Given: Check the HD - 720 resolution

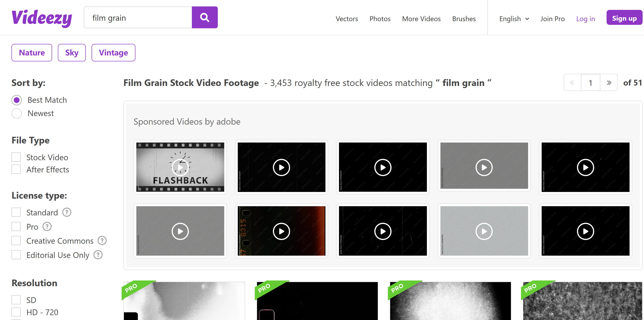Looking at the screenshot, I should coord(16,312).
